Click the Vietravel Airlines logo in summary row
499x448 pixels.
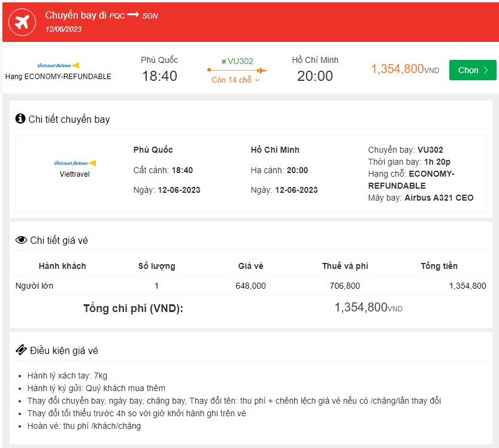[x=58, y=65]
